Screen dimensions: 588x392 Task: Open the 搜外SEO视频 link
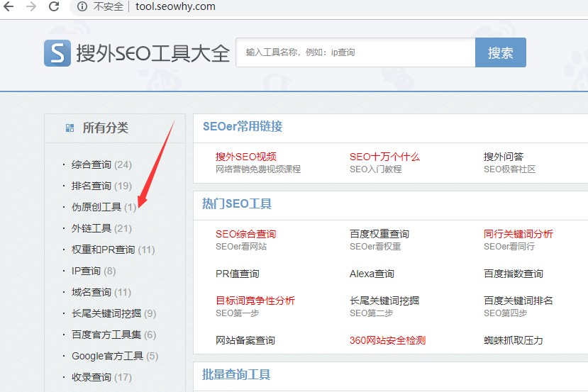click(246, 157)
